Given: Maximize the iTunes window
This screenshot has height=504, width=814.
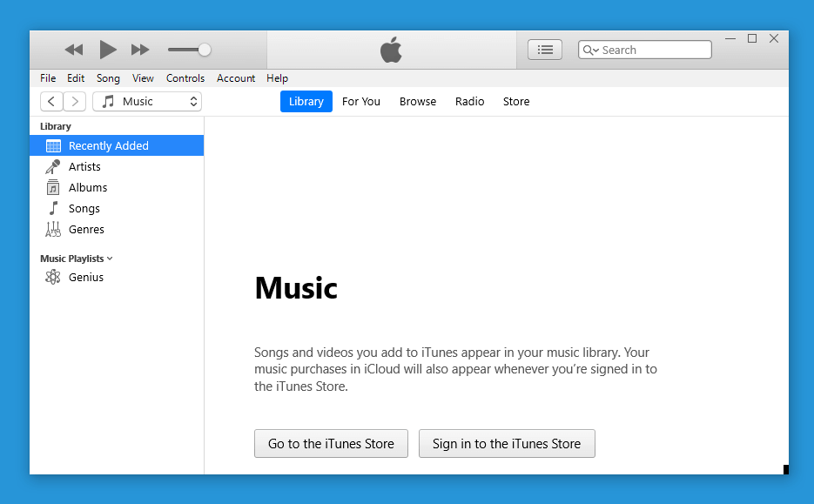Looking at the screenshot, I should (752, 38).
